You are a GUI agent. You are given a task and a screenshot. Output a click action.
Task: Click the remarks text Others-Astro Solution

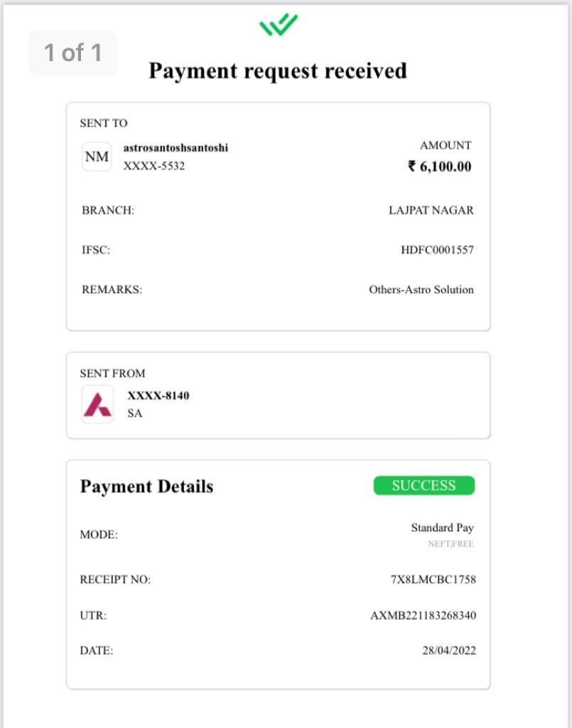click(x=421, y=290)
